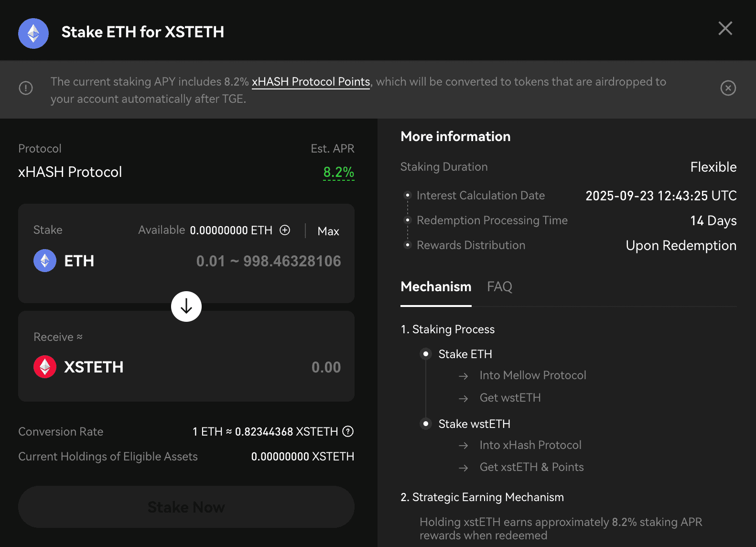
Task: Click the Stake Now button
Action: pos(186,507)
